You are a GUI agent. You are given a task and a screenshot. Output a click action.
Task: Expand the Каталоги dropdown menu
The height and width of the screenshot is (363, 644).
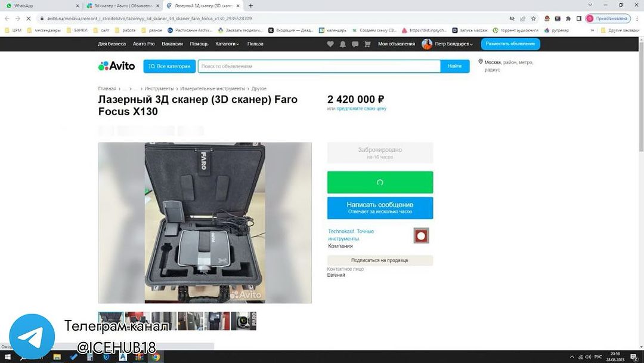227,44
